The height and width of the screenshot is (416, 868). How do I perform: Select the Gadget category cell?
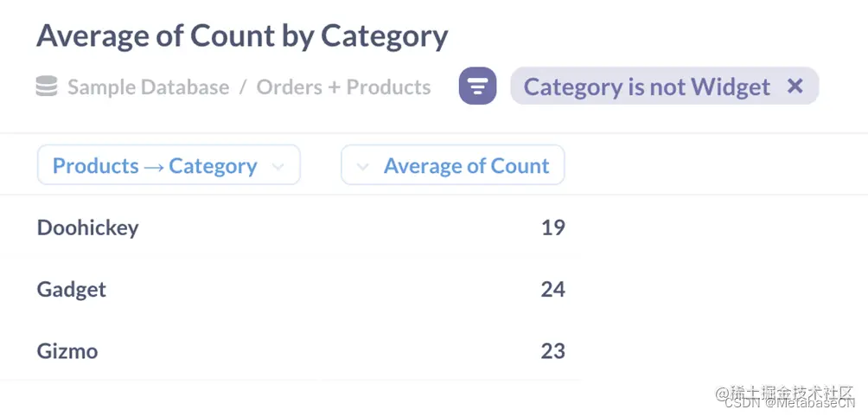click(71, 289)
